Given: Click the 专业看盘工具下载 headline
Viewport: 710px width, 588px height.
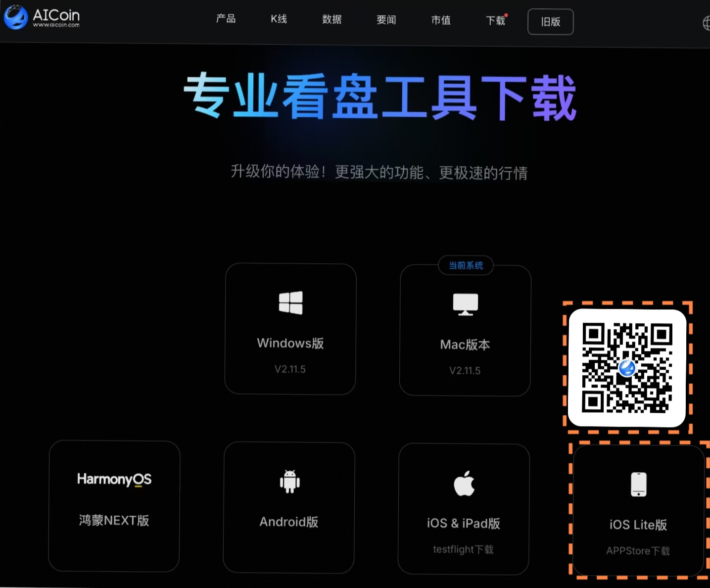Looking at the screenshot, I should [x=380, y=97].
